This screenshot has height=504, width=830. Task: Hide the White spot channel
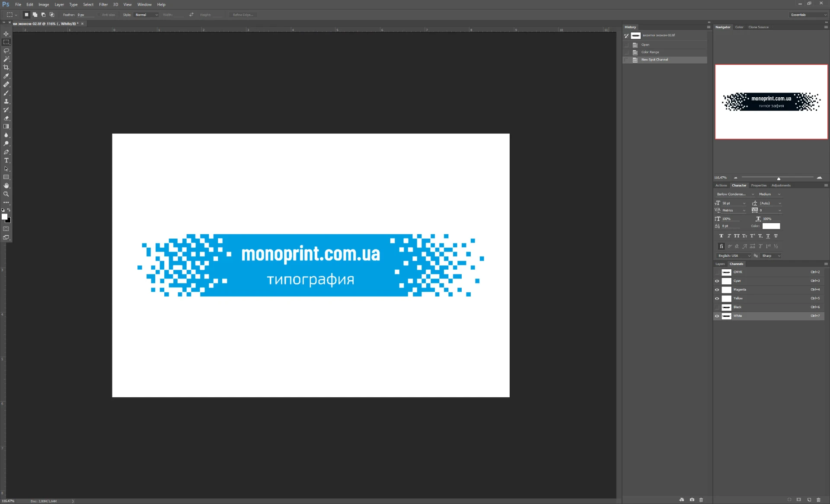717,316
